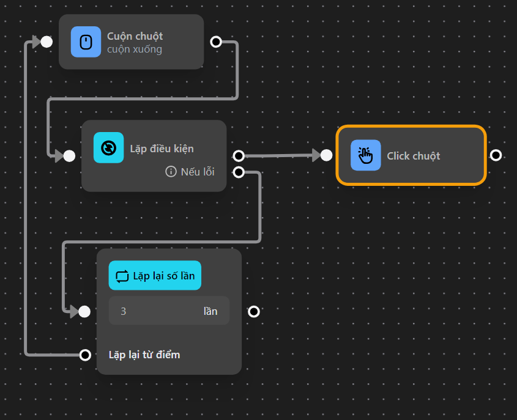Click the info icon next to Nếu lỗi
517x420 pixels.
click(170, 172)
